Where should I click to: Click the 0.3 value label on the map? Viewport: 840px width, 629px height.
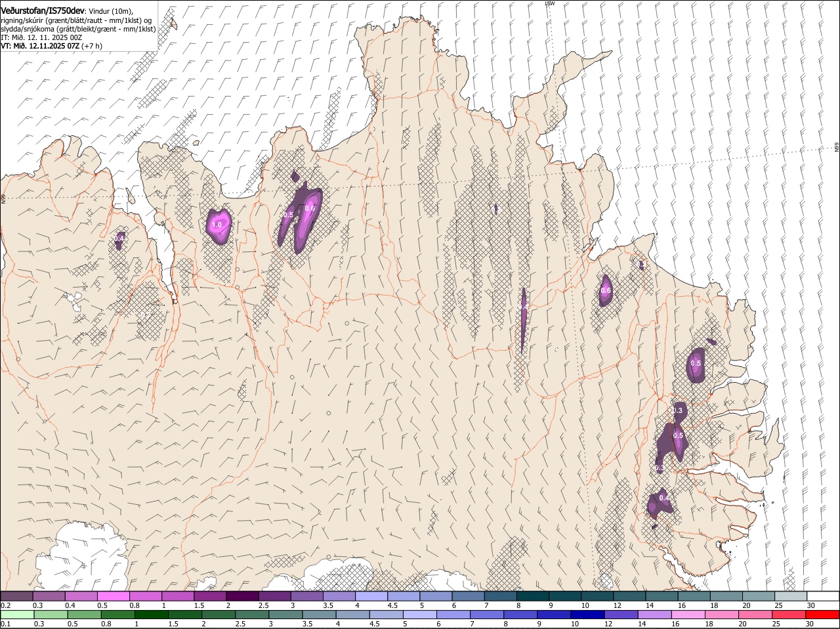point(678,410)
